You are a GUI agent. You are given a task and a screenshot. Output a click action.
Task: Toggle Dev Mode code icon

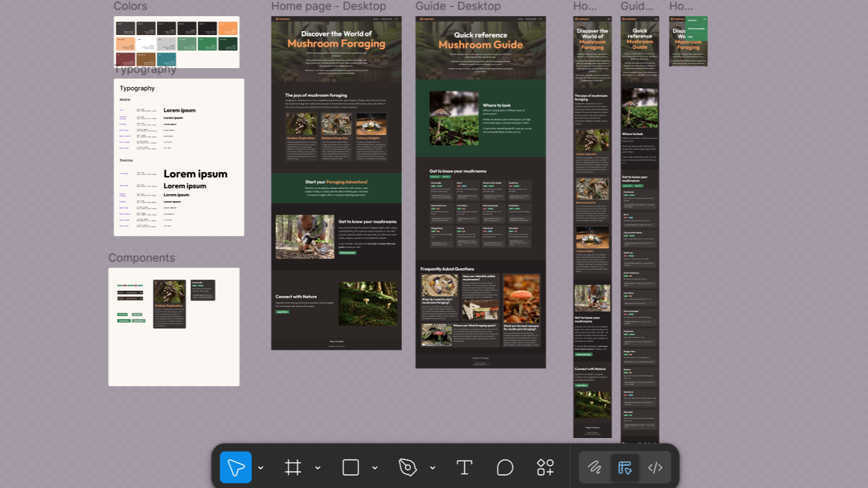(x=655, y=467)
